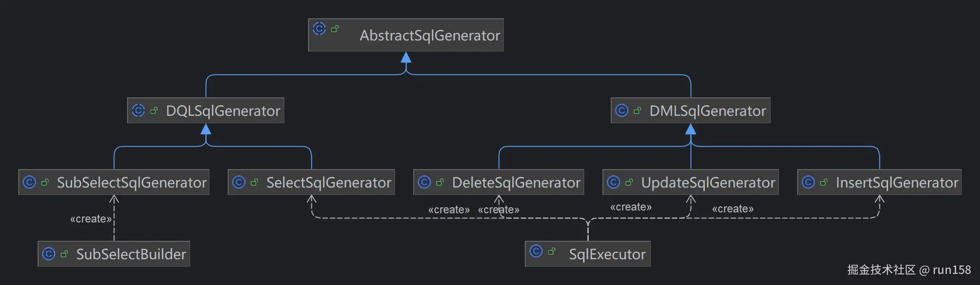
Task: Select the SqlExecutor node label
Action: tap(607, 254)
